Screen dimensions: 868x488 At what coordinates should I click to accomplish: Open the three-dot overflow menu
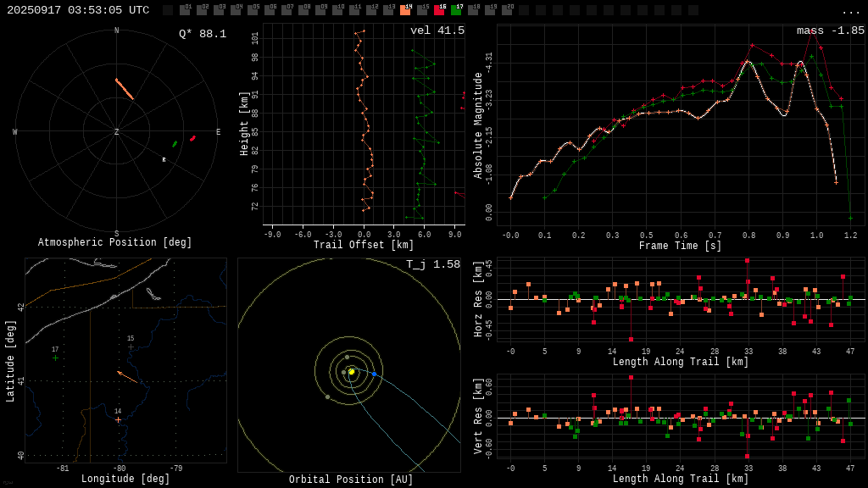850,11
